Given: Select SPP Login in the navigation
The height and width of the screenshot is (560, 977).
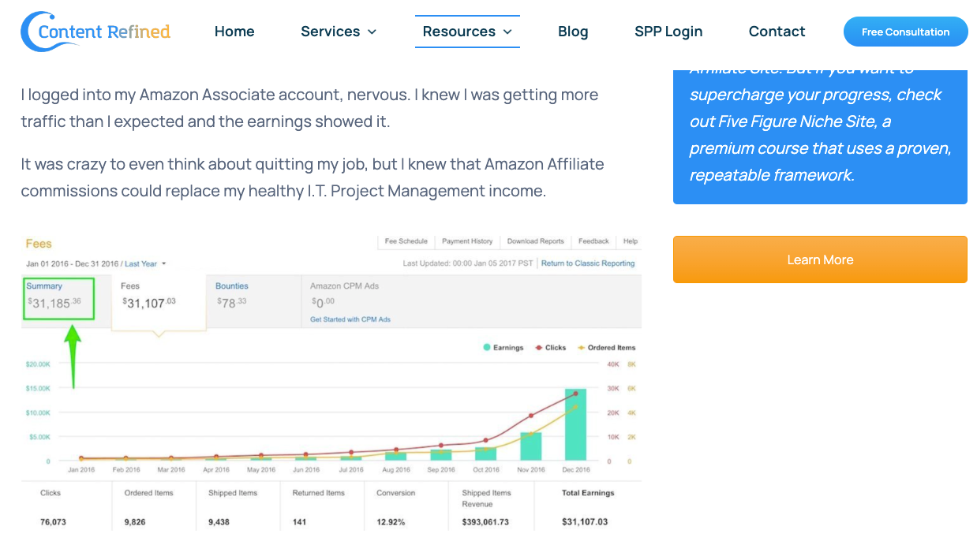Looking at the screenshot, I should pyautogui.click(x=668, y=32).
